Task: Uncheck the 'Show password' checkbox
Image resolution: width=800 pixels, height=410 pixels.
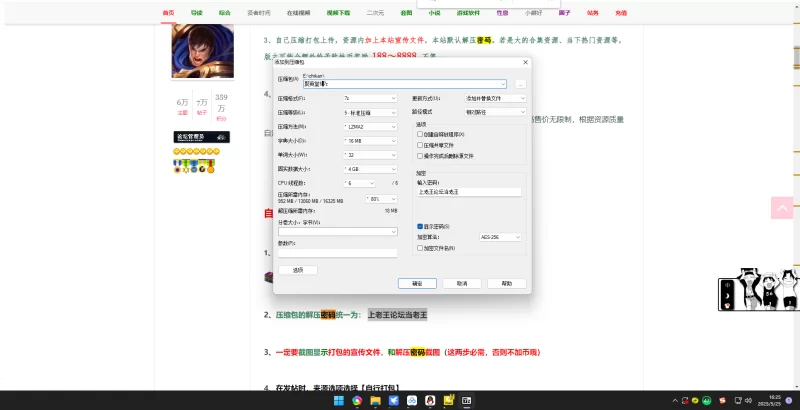Action: click(420, 226)
